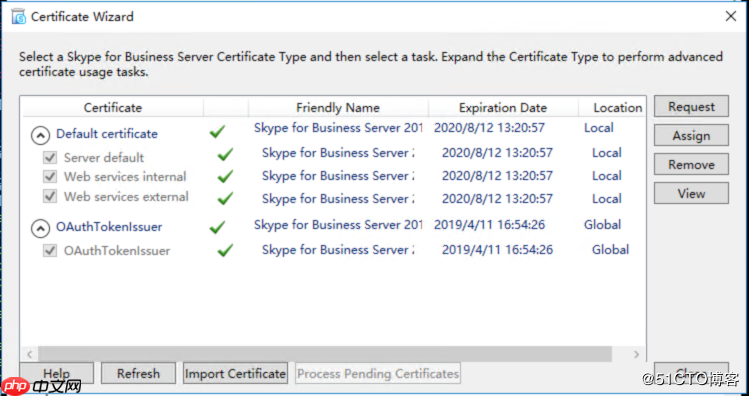
Task: Click expiration date in Web services external row
Action: (497, 199)
